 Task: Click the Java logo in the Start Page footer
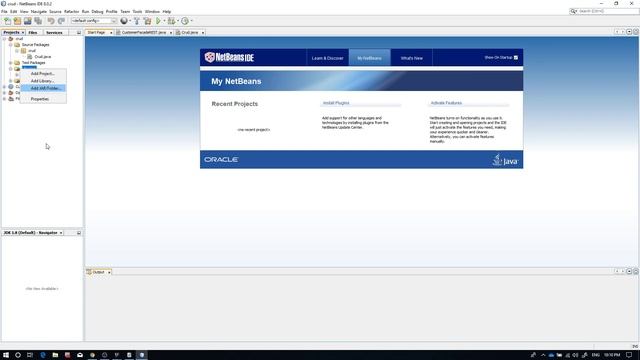(x=505, y=160)
